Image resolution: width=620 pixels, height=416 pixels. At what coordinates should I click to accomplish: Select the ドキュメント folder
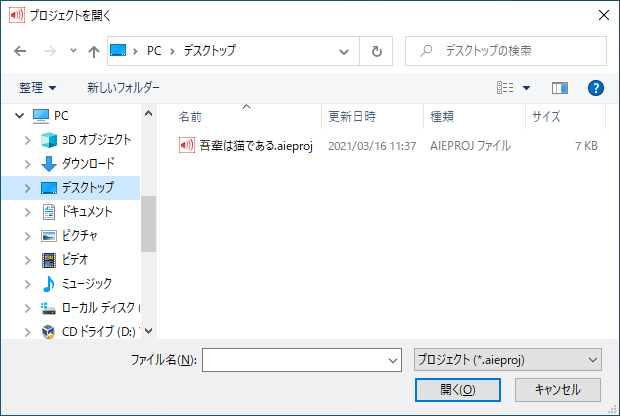point(87,212)
